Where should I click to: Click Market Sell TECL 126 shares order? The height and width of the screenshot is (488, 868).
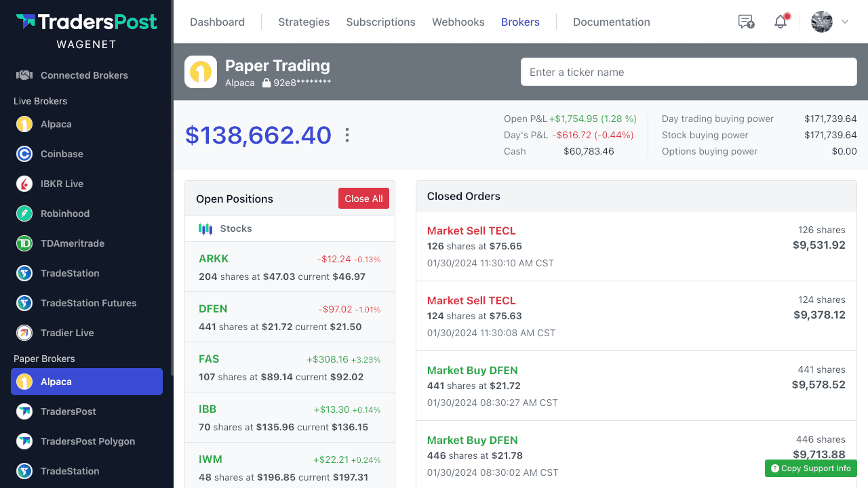pyautogui.click(x=636, y=246)
